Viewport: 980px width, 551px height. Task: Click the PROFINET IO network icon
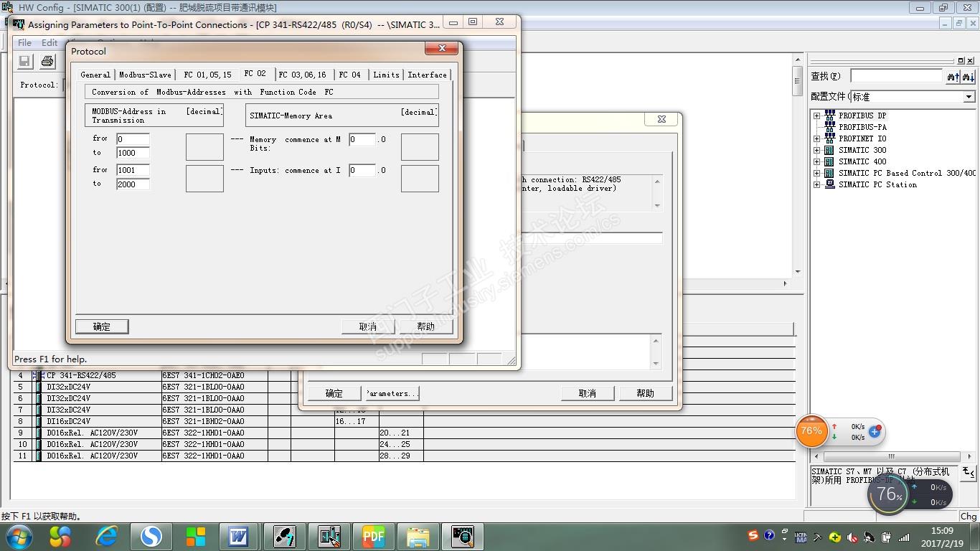pos(829,138)
